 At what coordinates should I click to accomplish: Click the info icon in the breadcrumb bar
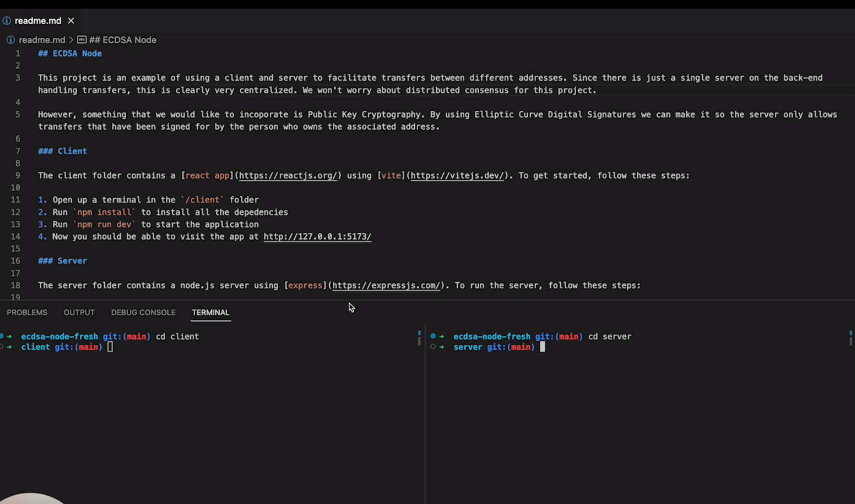pyautogui.click(x=11, y=40)
